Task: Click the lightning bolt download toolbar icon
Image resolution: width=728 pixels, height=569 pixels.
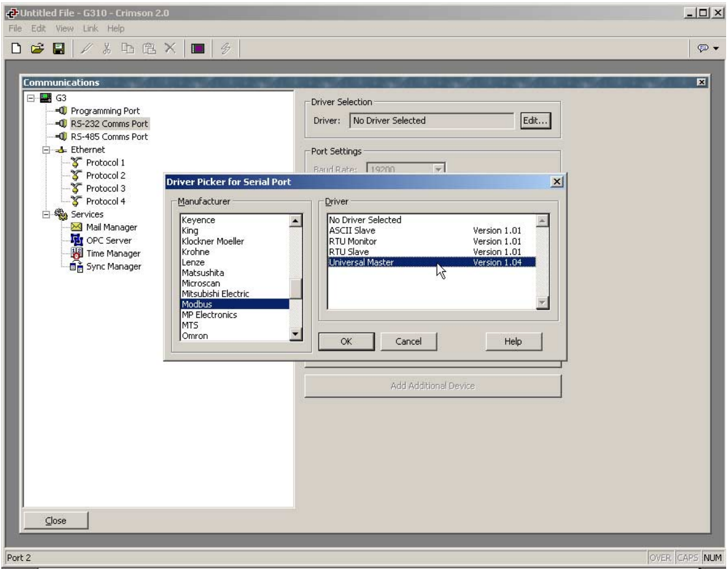Action: 226,49
